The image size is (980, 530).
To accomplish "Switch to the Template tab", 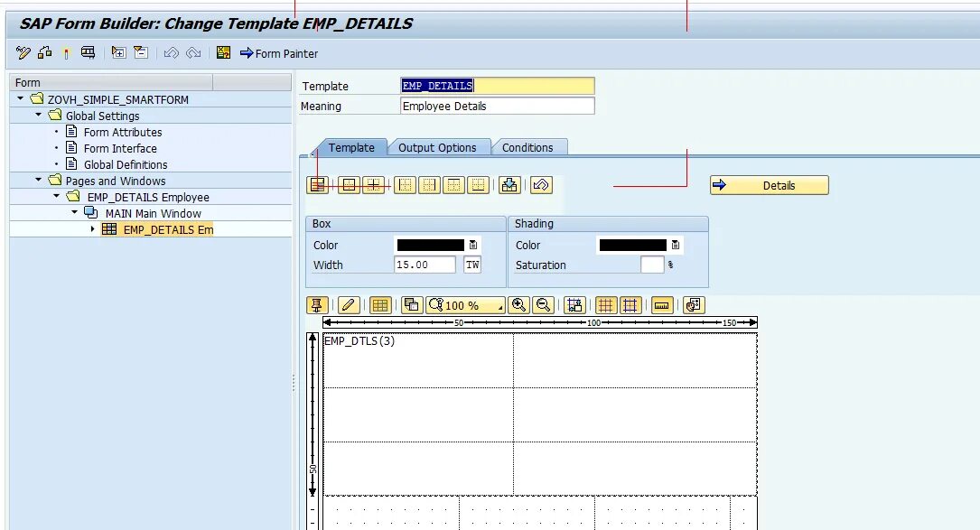I will coord(351,147).
